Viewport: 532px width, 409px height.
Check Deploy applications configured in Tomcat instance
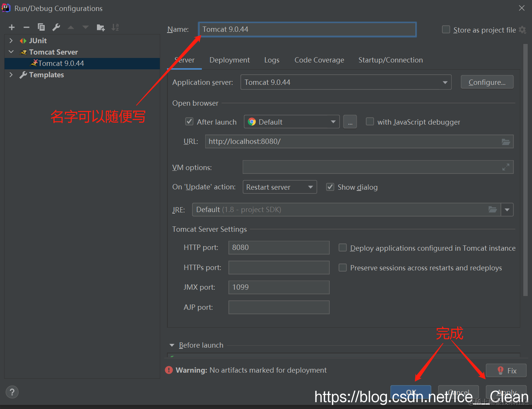343,248
